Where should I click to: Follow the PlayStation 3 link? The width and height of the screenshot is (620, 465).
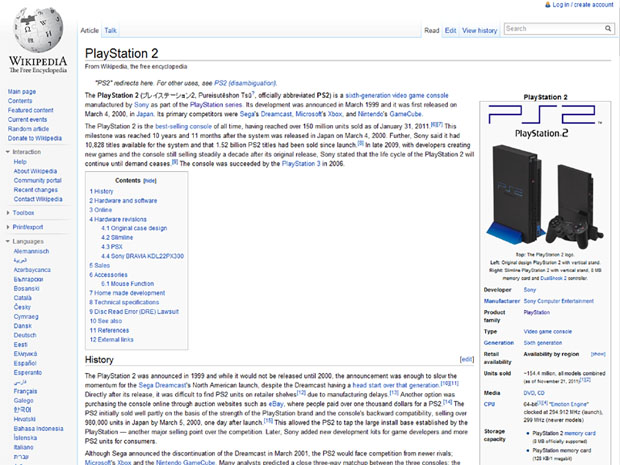click(301, 164)
